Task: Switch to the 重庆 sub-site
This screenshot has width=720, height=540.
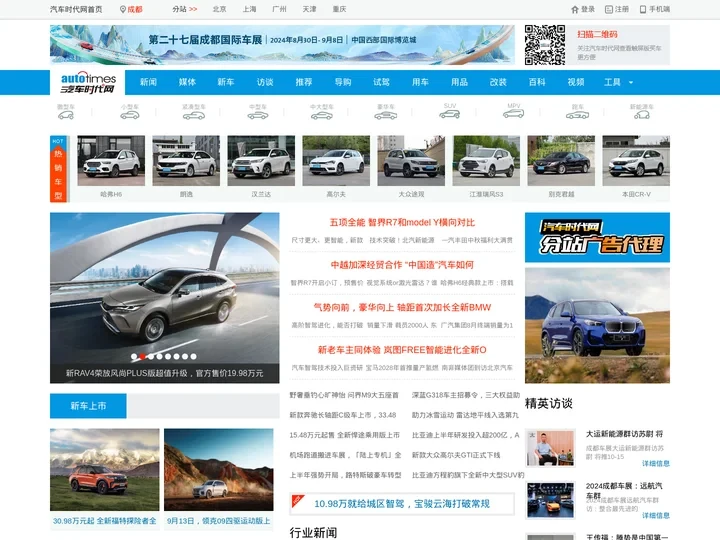Action: point(339,9)
